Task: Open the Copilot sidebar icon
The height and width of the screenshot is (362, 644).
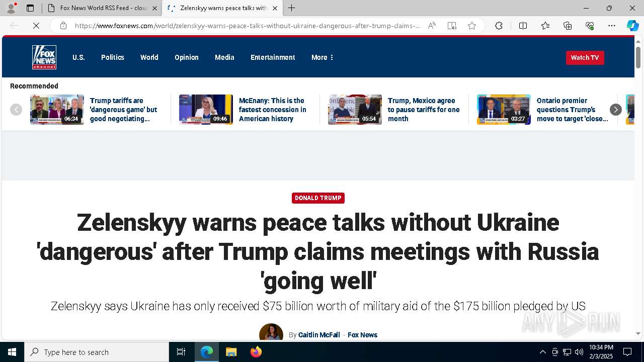Action: click(632, 26)
